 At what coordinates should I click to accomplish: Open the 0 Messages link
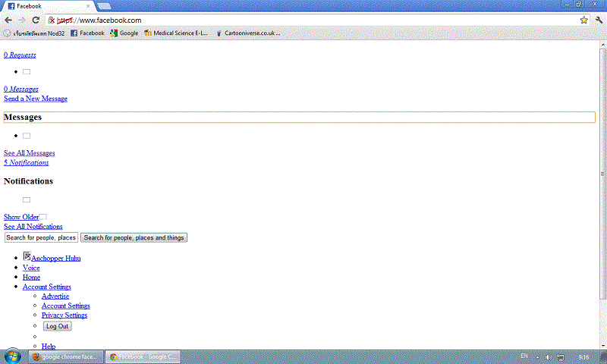21,89
